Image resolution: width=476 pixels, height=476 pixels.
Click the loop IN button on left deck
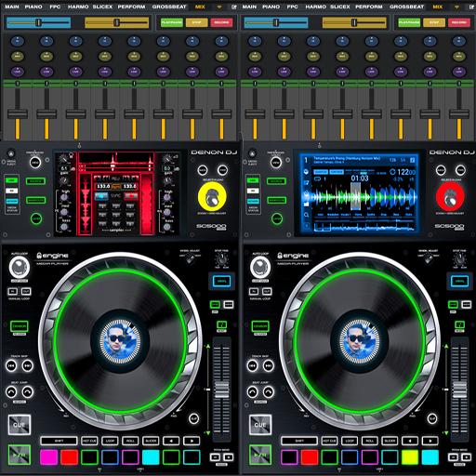(x=13, y=291)
